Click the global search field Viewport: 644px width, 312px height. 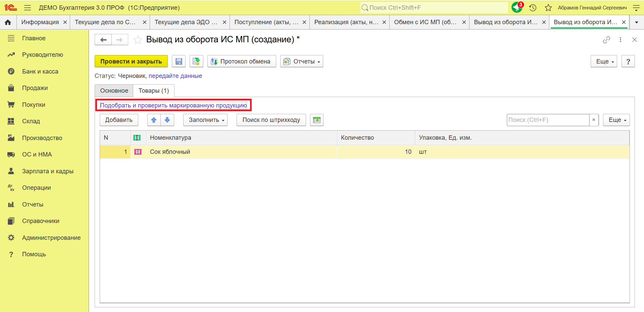(434, 8)
